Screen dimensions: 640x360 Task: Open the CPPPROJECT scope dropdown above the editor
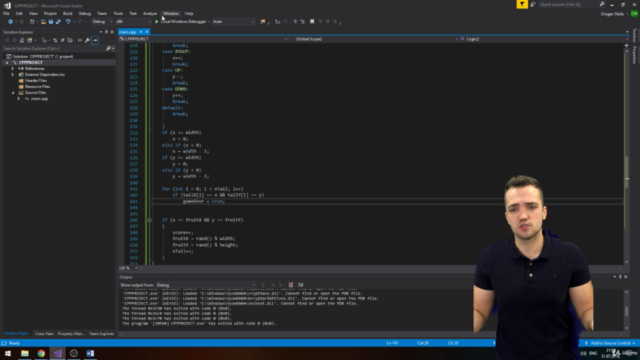coord(204,39)
